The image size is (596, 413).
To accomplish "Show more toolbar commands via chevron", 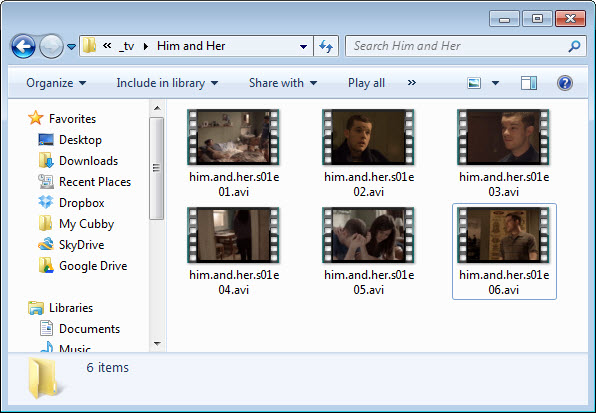I will [x=412, y=82].
